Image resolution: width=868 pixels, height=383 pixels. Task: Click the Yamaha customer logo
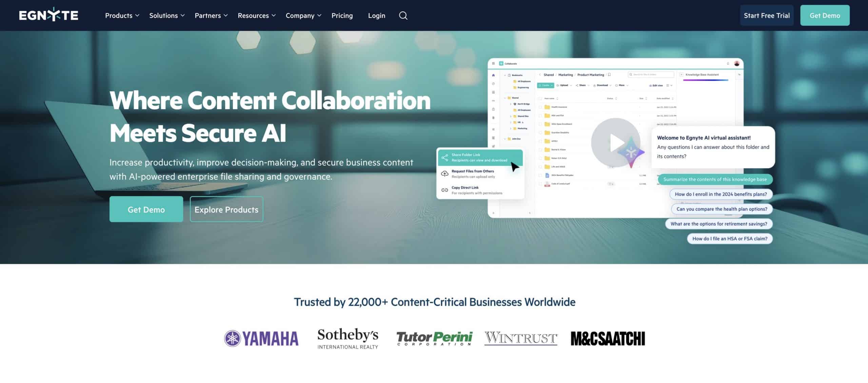click(261, 338)
